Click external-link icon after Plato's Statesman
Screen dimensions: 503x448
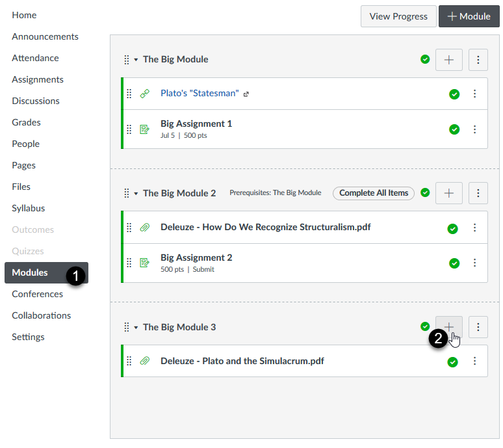pyautogui.click(x=246, y=94)
